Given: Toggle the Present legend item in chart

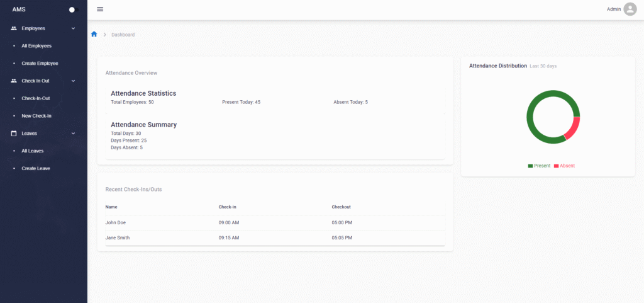Looking at the screenshot, I should (x=539, y=166).
